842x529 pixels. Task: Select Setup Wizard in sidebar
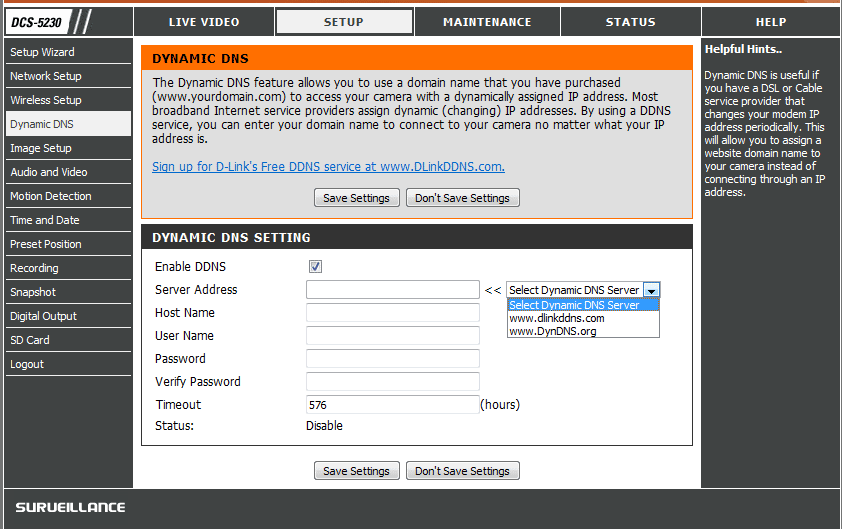point(68,52)
